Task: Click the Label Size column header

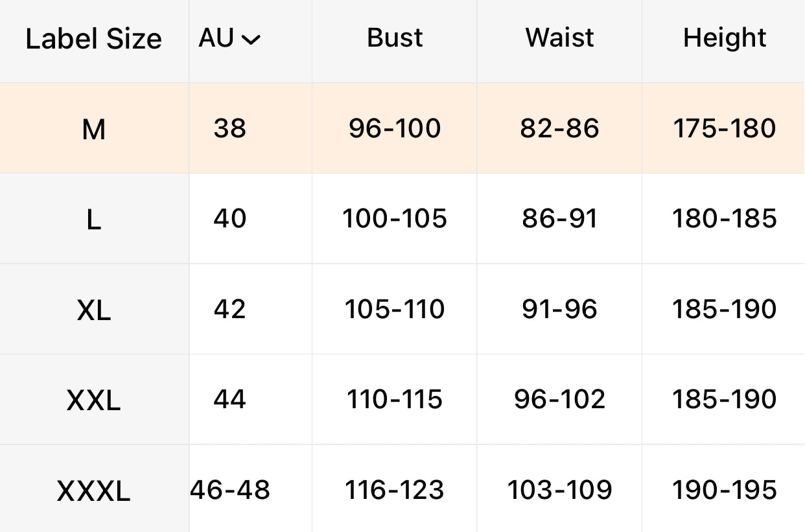Action: [x=93, y=39]
